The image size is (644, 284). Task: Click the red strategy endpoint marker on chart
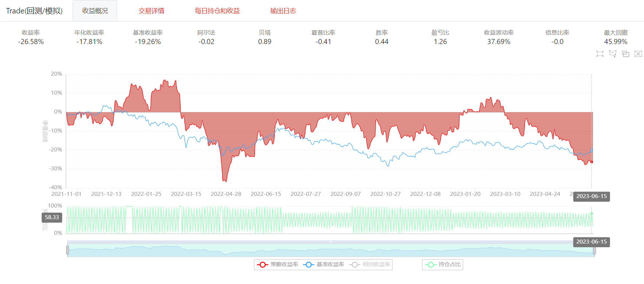(591, 162)
